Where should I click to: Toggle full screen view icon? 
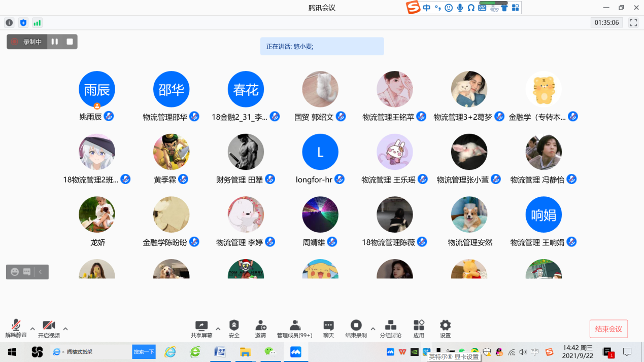tap(633, 23)
